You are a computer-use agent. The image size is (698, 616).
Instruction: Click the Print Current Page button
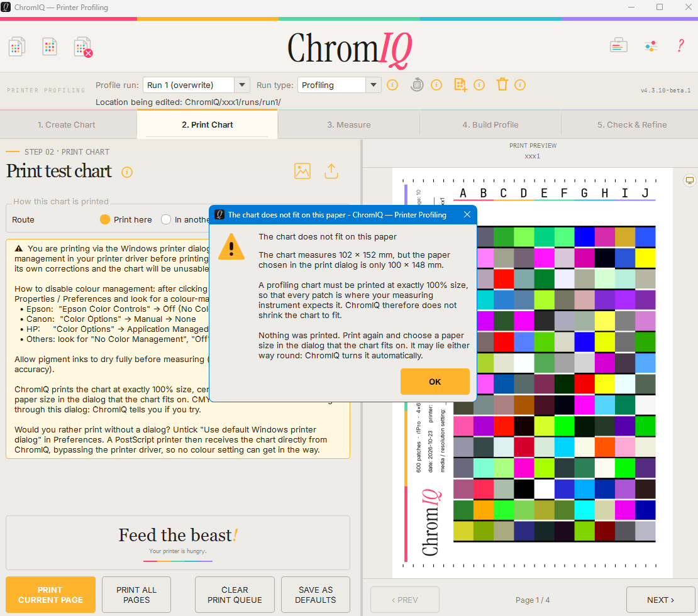click(50, 595)
